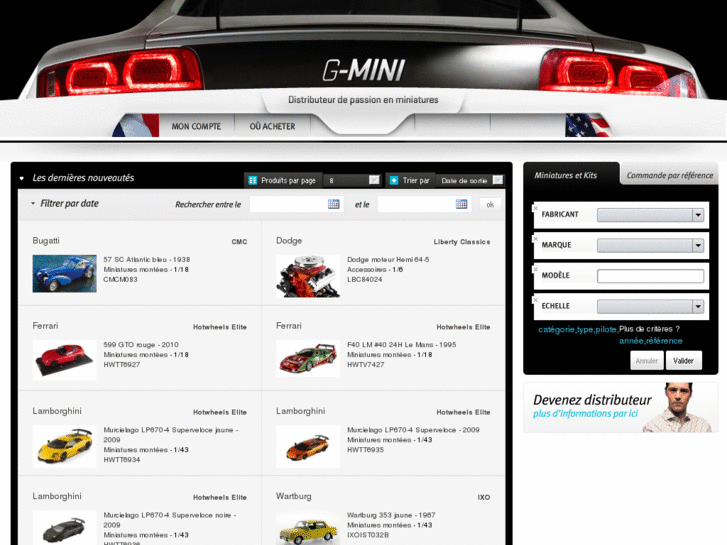727x545 pixels.
Task: Open the Ferrari F40 LM thumbnail
Action: 308,359
